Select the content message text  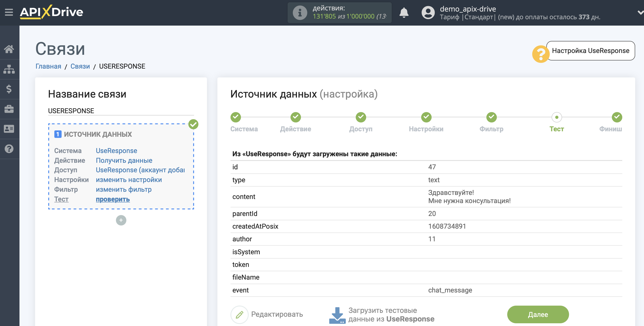point(469,197)
